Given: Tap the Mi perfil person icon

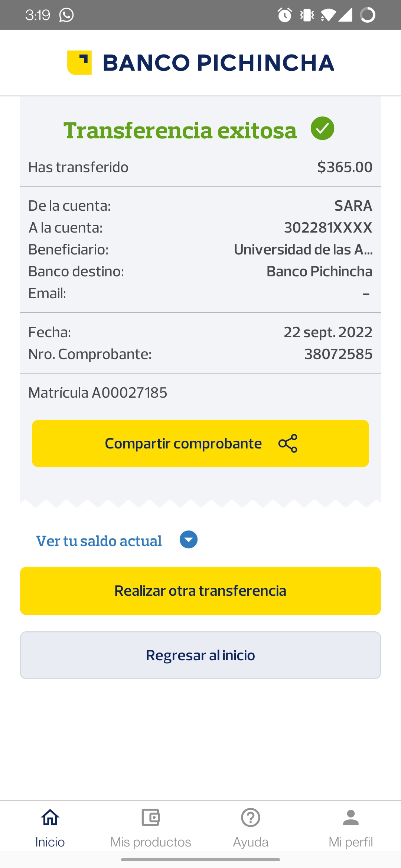Looking at the screenshot, I should pyautogui.click(x=351, y=818).
